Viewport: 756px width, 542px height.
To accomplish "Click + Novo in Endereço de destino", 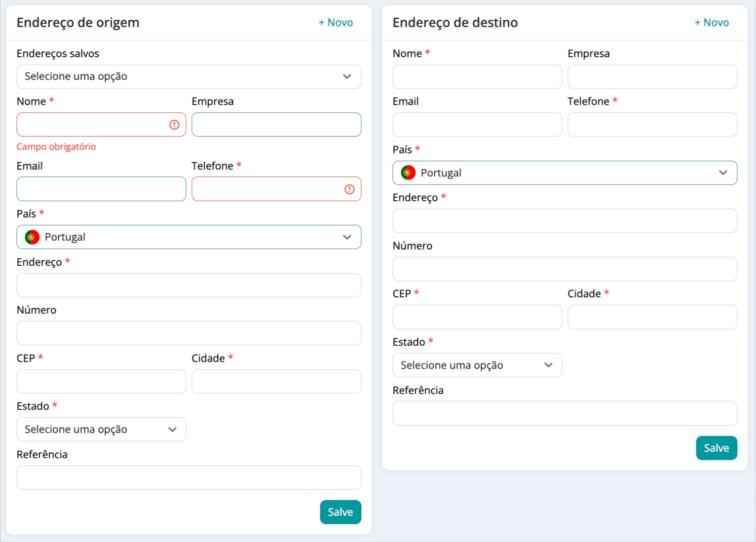I will (x=712, y=23).
